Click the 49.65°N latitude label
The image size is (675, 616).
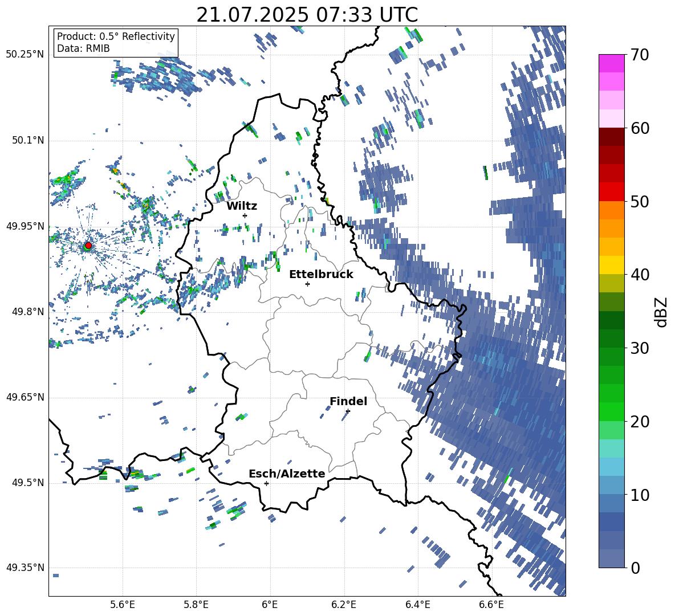(x=25, y=397)
